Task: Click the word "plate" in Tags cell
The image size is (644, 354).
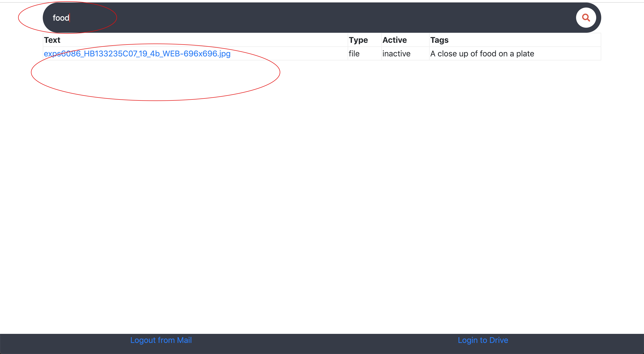Action: [x=525, y=54]
